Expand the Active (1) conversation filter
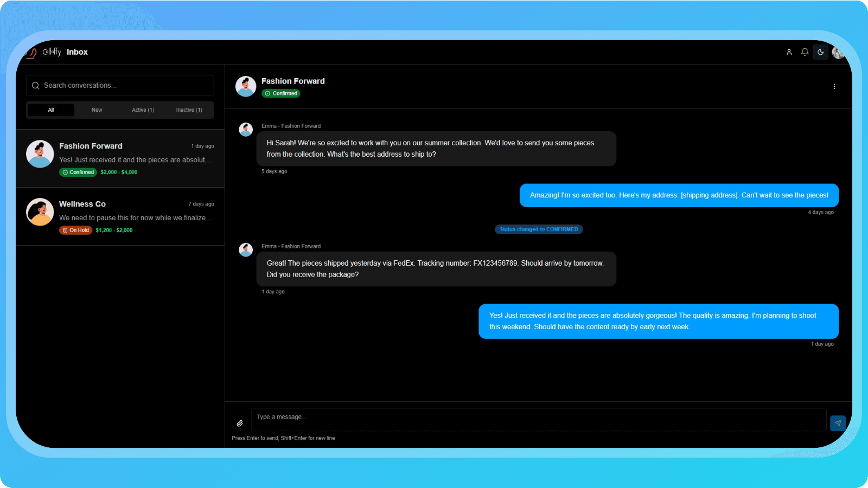Viewport: 868px width, 488px height. [142, 110]
